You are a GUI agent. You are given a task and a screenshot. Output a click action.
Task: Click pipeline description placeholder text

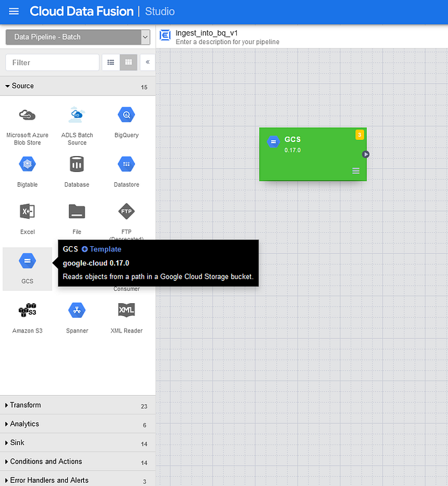[x=227, y=42]
